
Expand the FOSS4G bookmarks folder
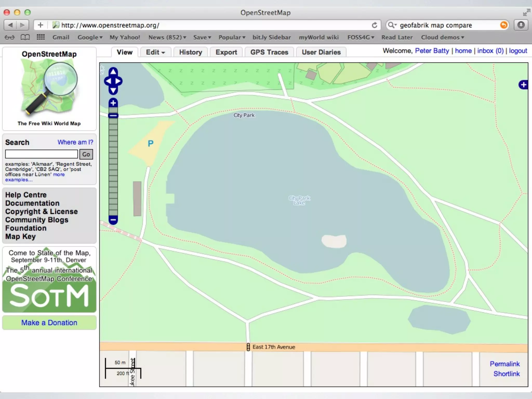(x=361, y=37)
